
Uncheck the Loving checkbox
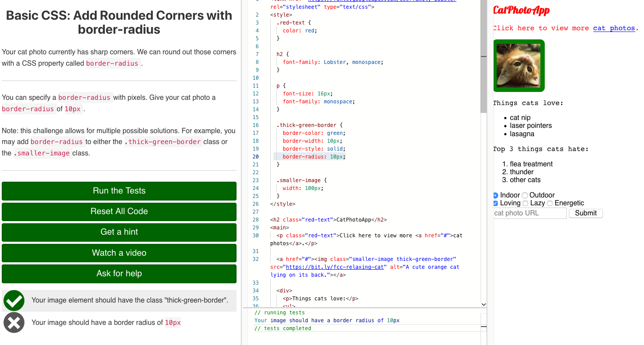pos(495,203)
